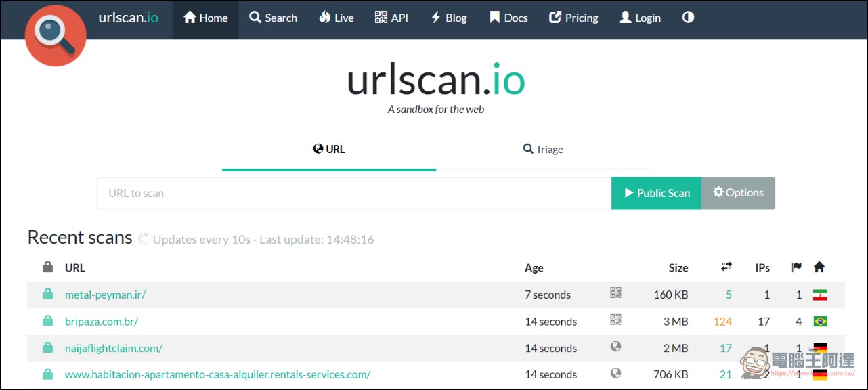Open bripaza.com.br/ scan result
Image resolution: width=868 pixels, height=390 pixels.
[102, 322]
